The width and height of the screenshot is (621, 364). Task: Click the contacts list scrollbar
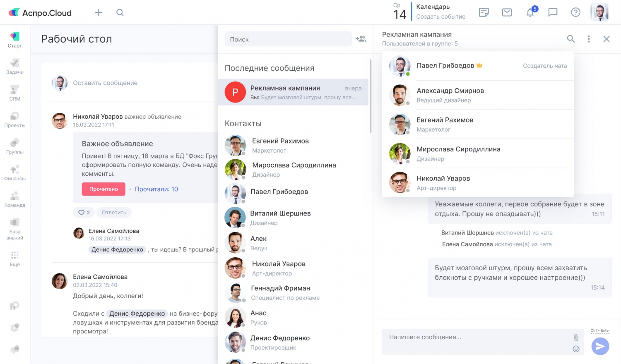tap(370, 96)
